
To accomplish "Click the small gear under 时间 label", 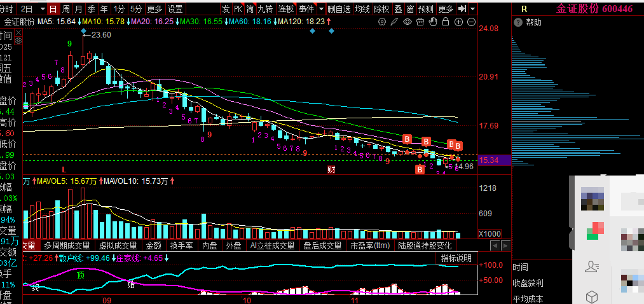I will coord(18,41).
